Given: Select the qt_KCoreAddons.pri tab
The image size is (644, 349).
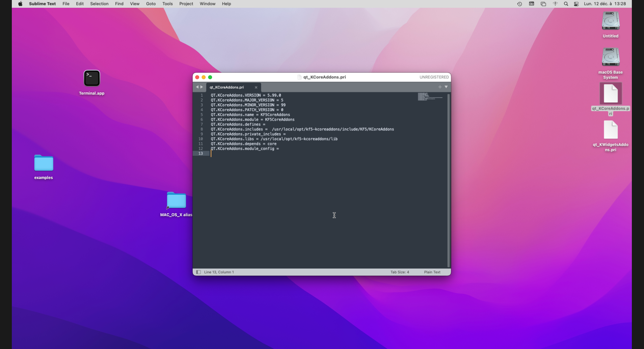Looking at the screenshot, I should [233, 87].
